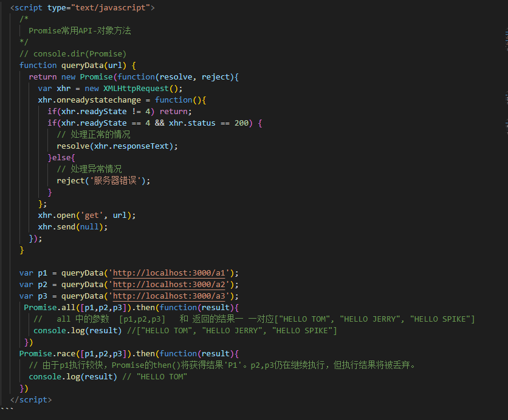Viewport: 508px width, 420px height.
Task: Open the http://localhost:3000/a1 link
Action: coord(169,273)
